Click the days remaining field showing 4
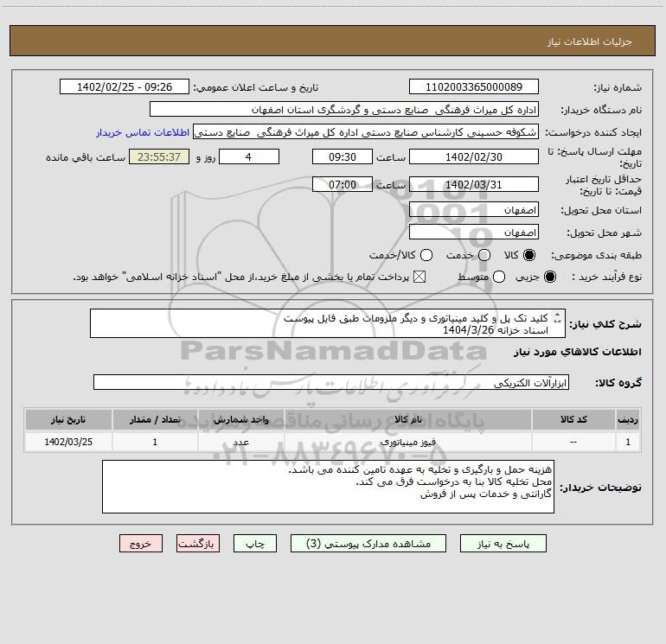 coord(249,156)
